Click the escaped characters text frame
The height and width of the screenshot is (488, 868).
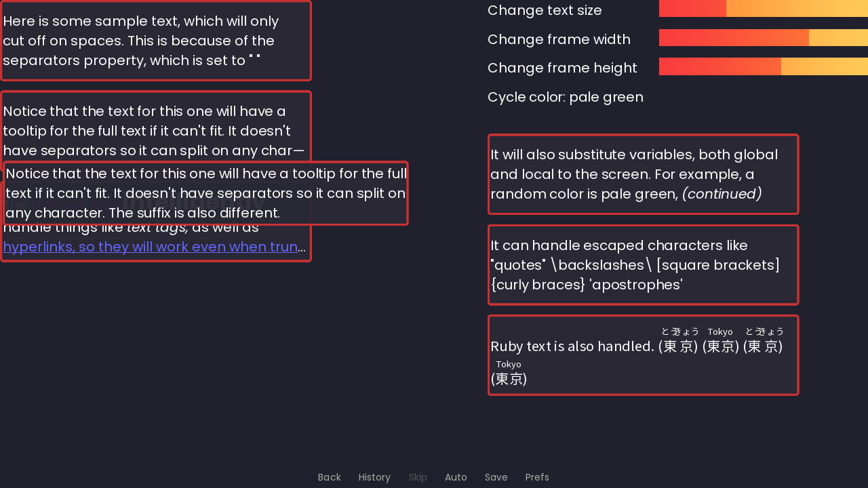tap(643, 265)
